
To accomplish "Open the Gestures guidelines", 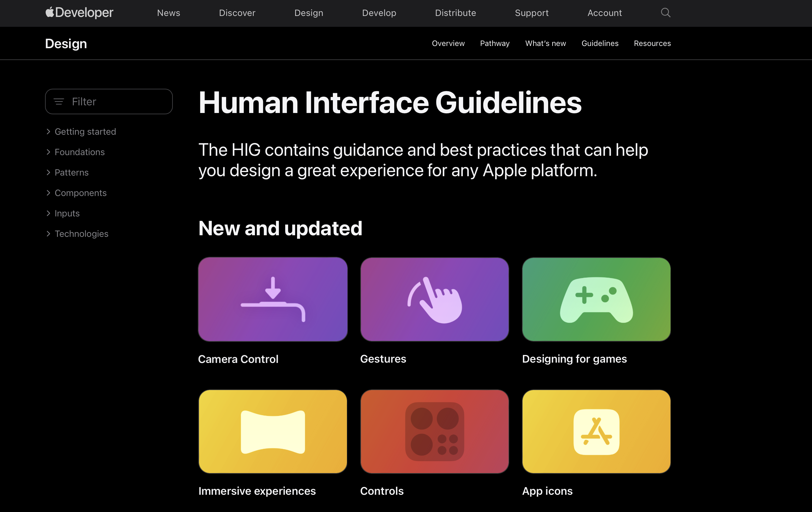I will (x=434, y=298).
